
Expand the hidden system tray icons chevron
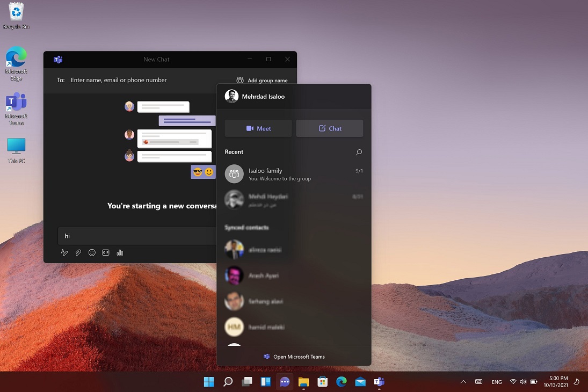click(x=463, y=382)
